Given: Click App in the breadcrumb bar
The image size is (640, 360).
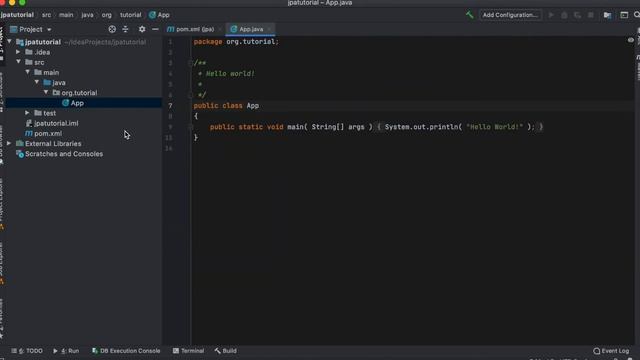Looking at the screenshot, I should coord(160,15).
